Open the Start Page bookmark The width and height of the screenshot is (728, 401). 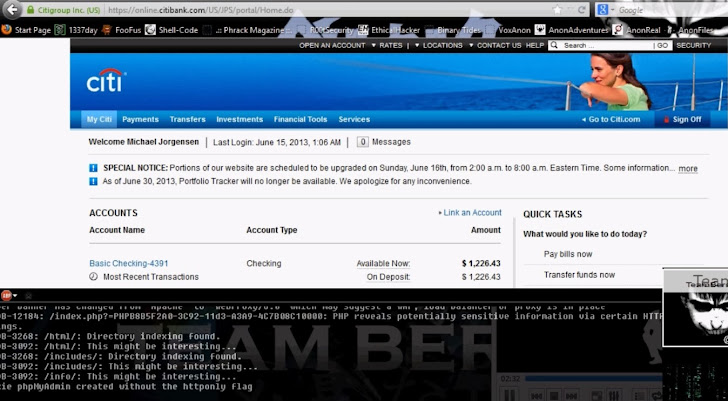coord(26,30)
